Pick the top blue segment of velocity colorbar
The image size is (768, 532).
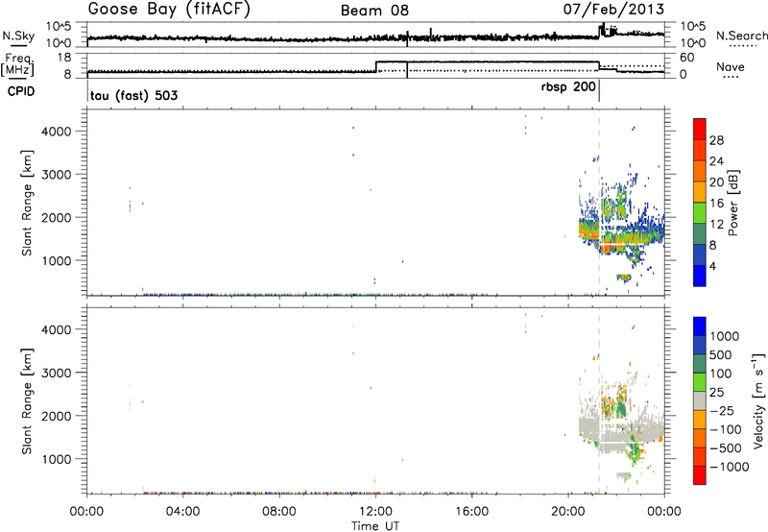(700, 326)
